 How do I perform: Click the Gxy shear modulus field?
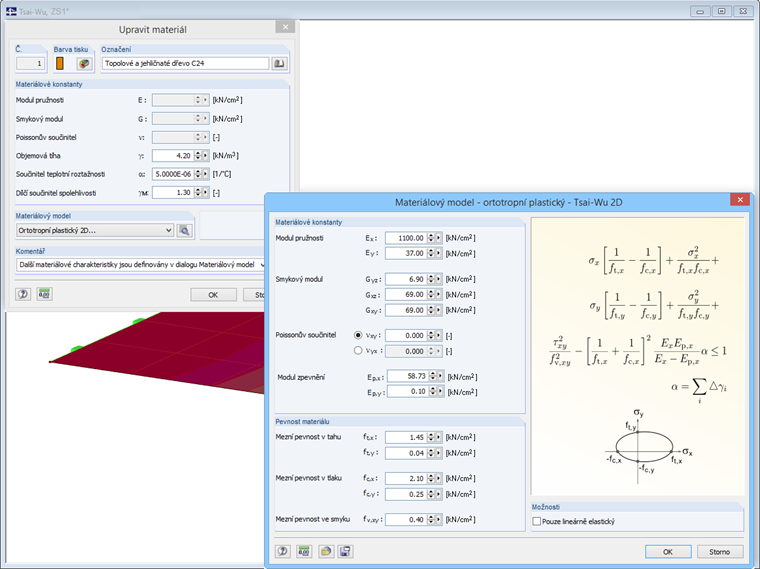coord(406,310)
